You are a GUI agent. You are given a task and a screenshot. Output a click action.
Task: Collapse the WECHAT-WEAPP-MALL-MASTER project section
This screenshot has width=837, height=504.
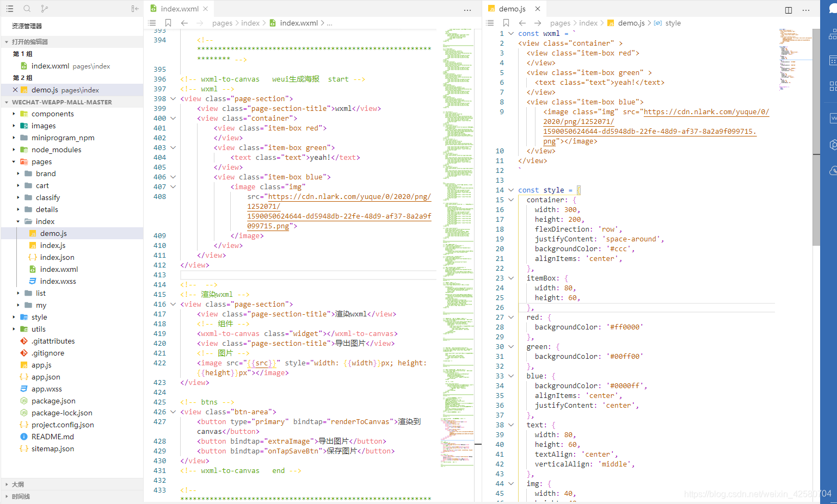(x=72, y=102)
